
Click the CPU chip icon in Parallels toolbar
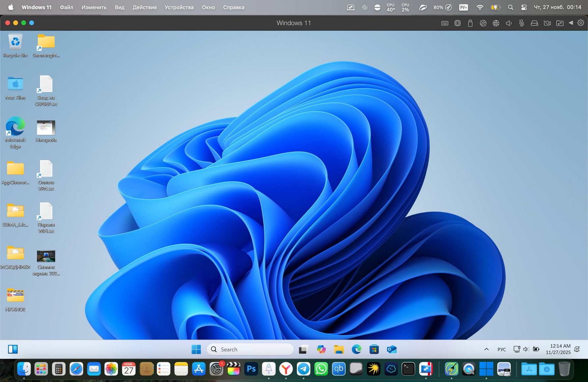(x=457, y=23)
